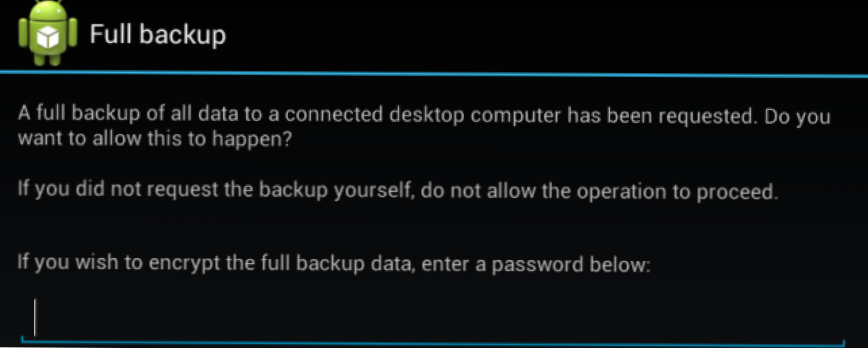This screenshot has width=868, height=348.
Task: Click the blue underline of the password field
Action: coord(433,343)
